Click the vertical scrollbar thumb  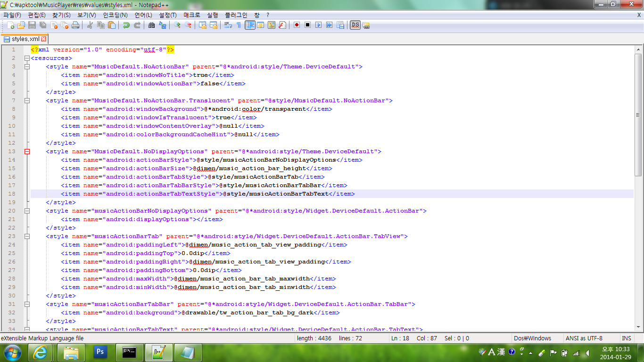click(638, 115)
